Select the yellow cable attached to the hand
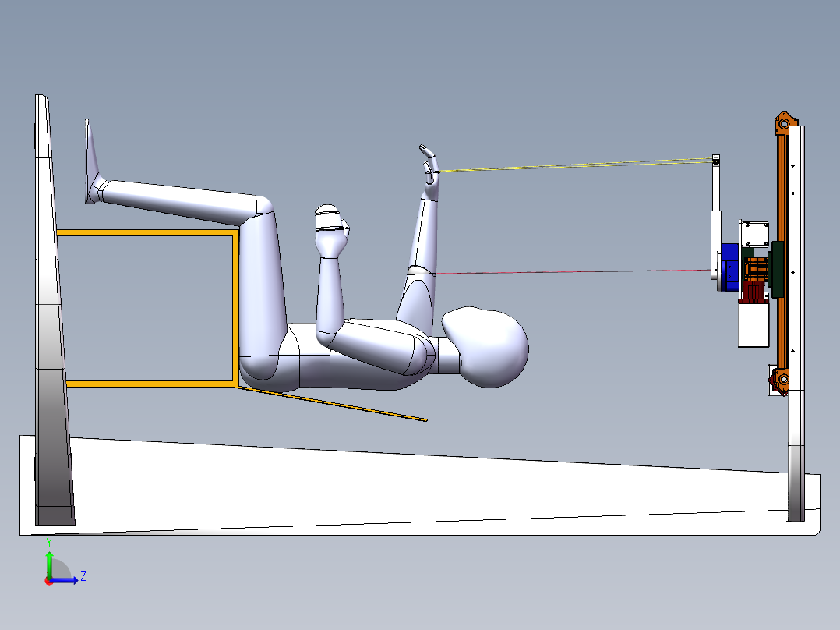840x630 pixels. 576,165
